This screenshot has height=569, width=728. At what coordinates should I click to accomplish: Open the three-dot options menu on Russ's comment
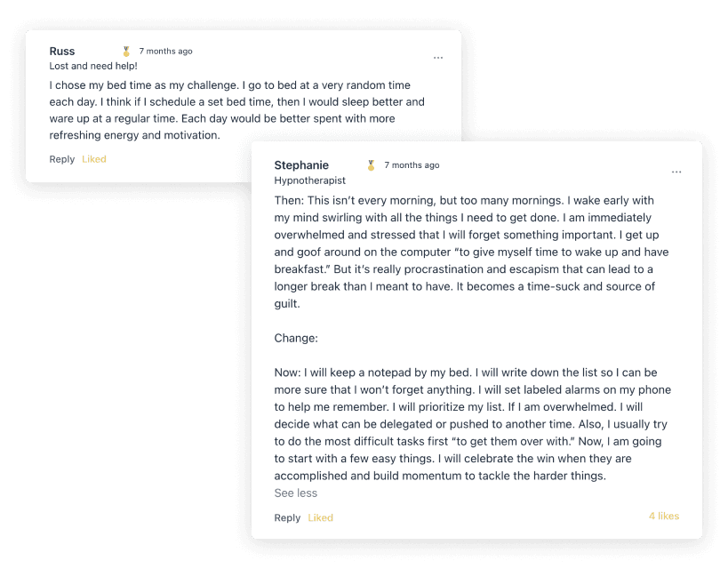(x=438, y=58)
